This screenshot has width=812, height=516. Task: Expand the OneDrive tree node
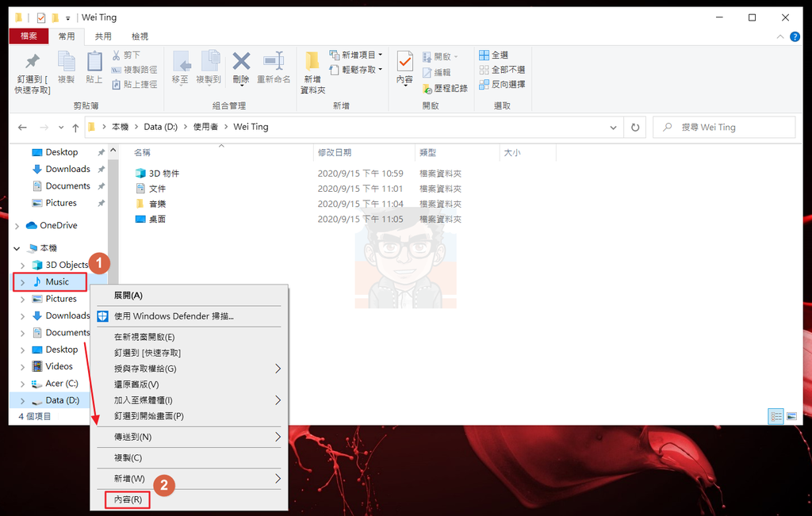(x=17, y=226)
